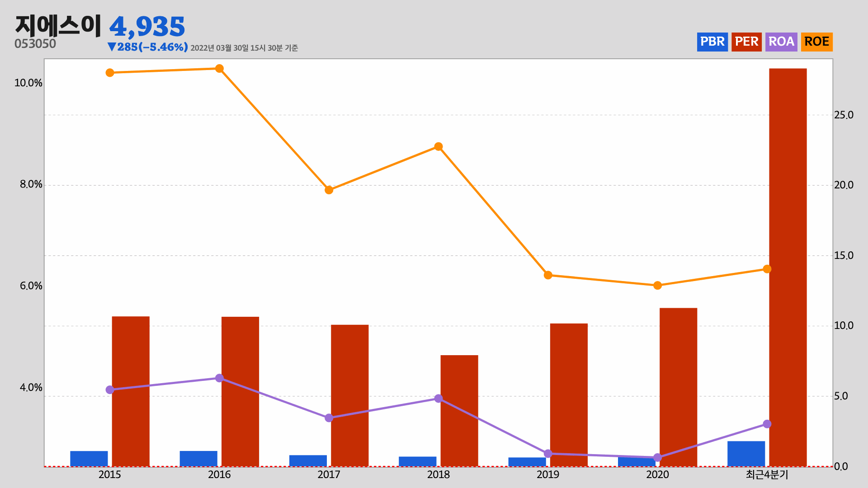The width and height of the screenshot is (868, 488).
Task: Click the 10.0 right axis label
Action: (x=844, y=325)
